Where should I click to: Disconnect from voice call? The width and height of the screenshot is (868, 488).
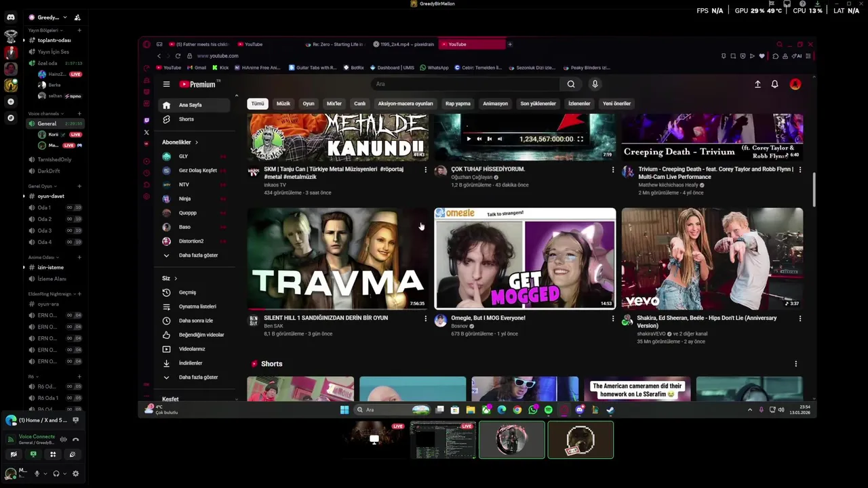(x=75, y=439)
